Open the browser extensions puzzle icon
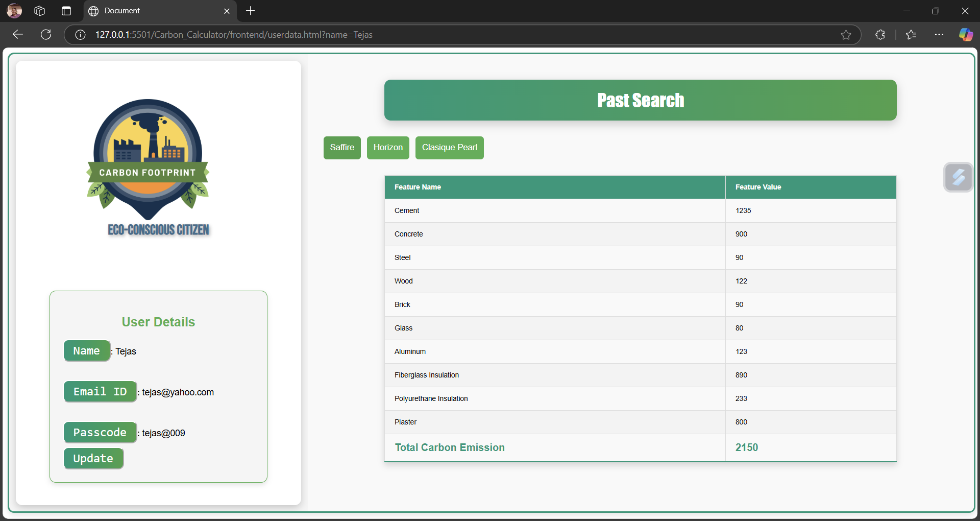The image size is (980, 521). click(x=880, y=35)
